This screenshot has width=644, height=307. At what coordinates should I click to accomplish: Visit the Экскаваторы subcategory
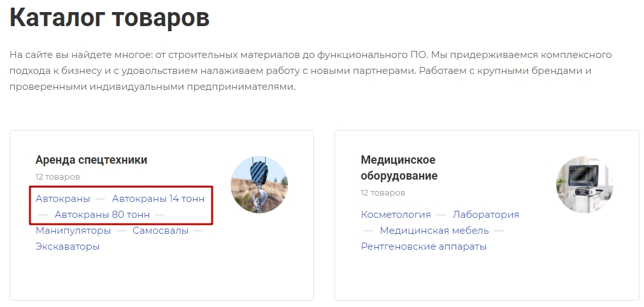[x=68, y=246]
